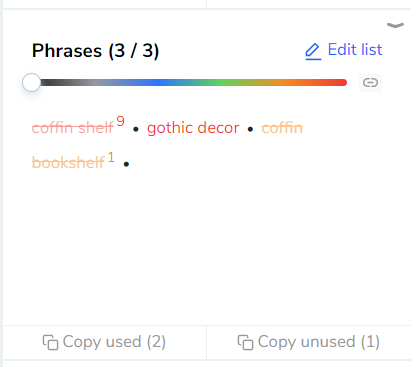Click the pencil icon beside Edit list

313,51
